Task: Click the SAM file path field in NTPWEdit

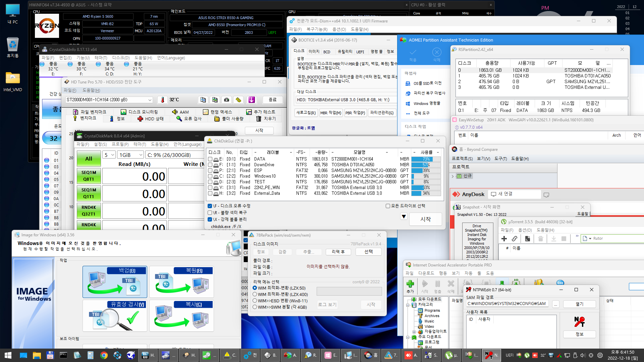Action: [507, 304]
